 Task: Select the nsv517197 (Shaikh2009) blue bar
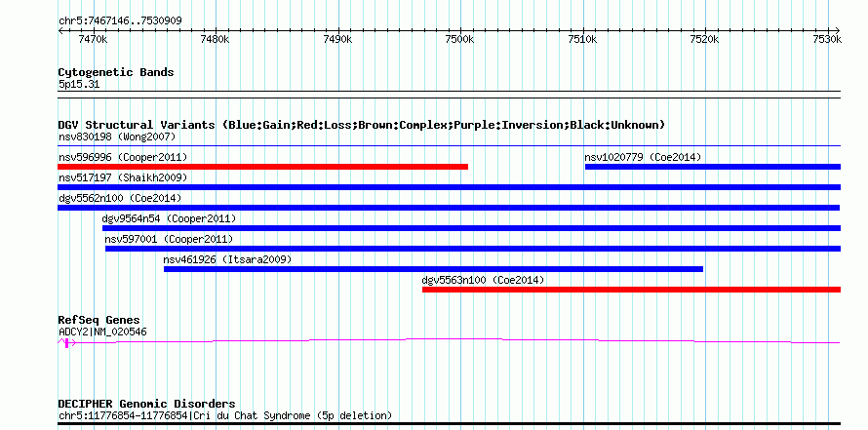(449, 187)
